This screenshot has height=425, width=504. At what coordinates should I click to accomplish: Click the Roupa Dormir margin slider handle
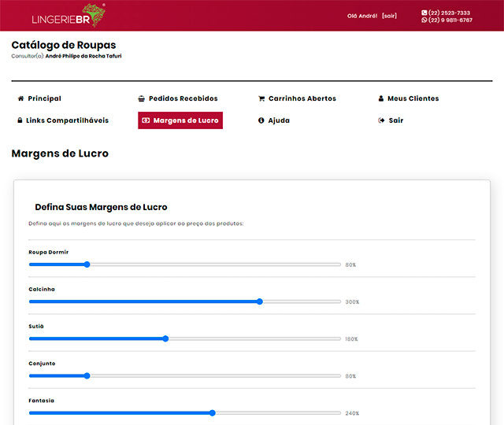[x=87, y=264]
